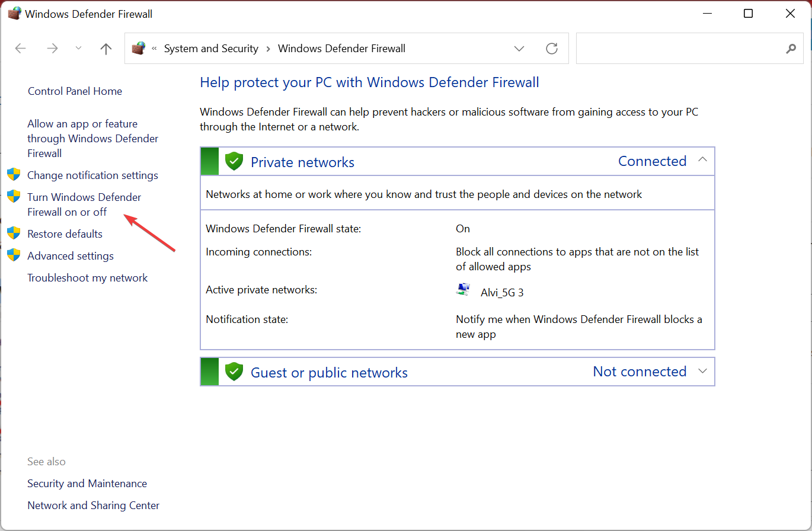Click shield icon beside Restore defaults
This screenshot has height=531, width=812.
tap(14, 233)
